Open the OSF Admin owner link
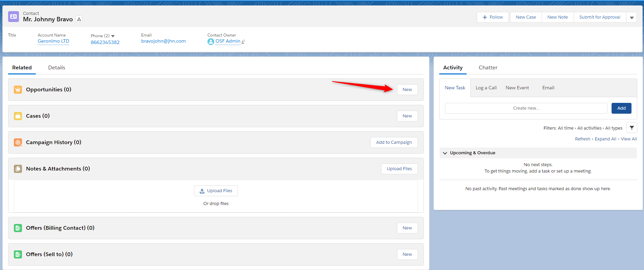Image resolution: width=644 pixels, height=270 pixels. [228, 41]
